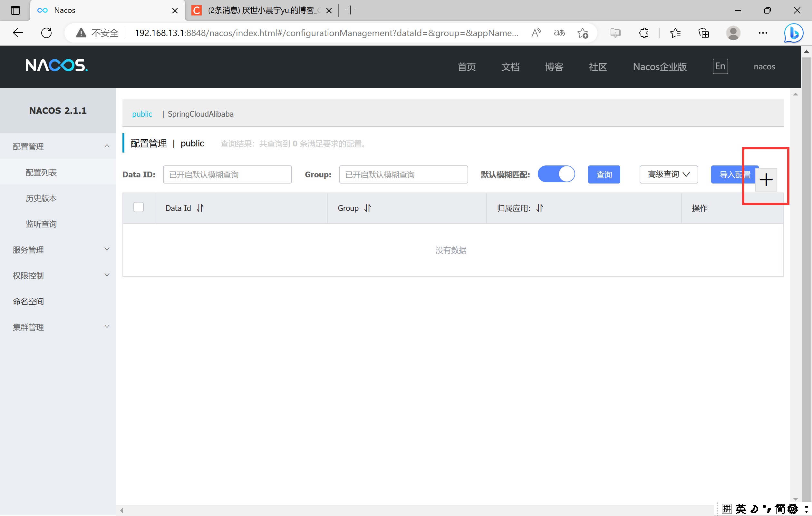Toggle the 默认模糊匹配 switch
This screenshot has height=516, width=812.
(556, 174)
